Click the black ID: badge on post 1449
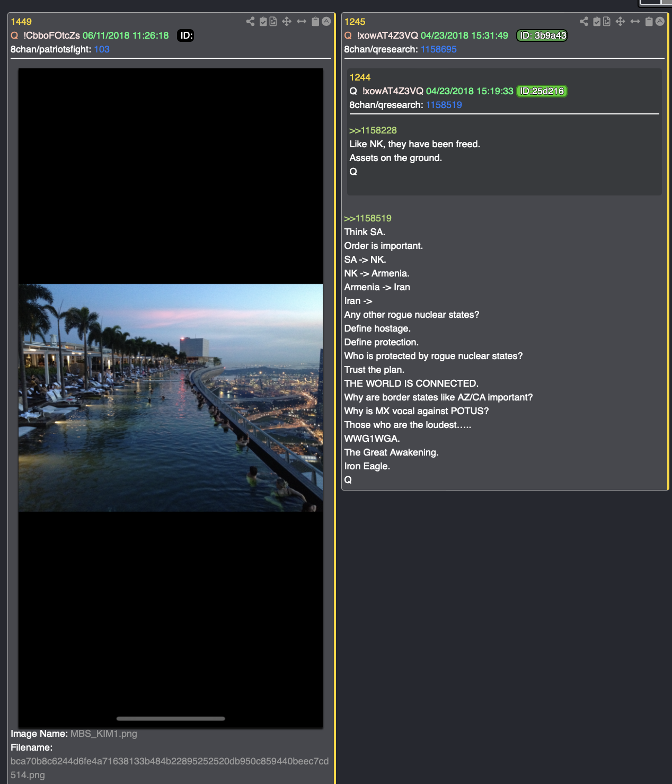 pyautogui.click(x=185, y=35)
